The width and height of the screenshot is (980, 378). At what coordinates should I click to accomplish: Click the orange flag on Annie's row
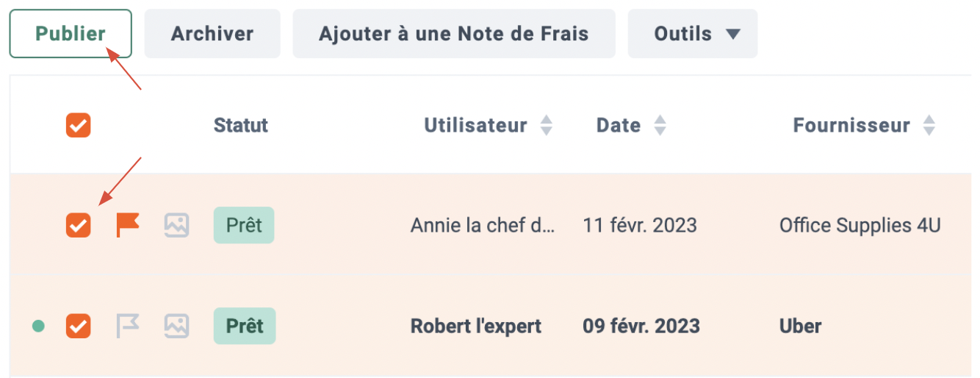128,224
